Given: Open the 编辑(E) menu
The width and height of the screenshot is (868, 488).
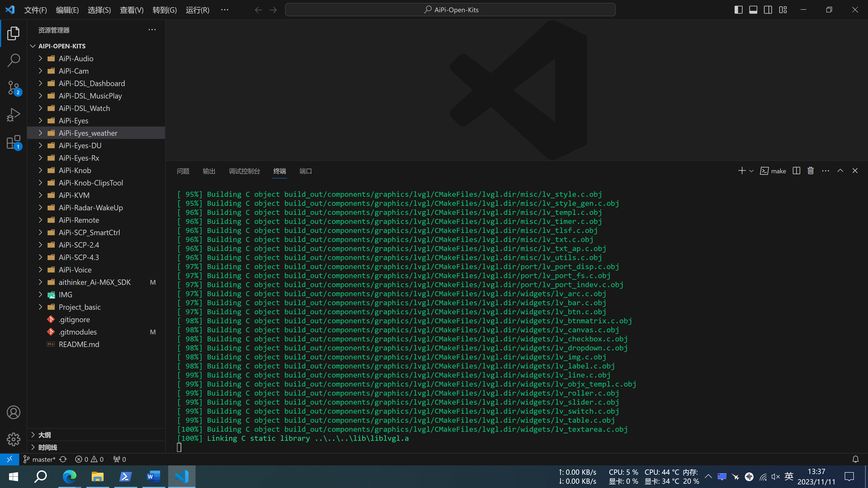Looking at the screenshot, I should pyautogui.click(x=67, y=10).
